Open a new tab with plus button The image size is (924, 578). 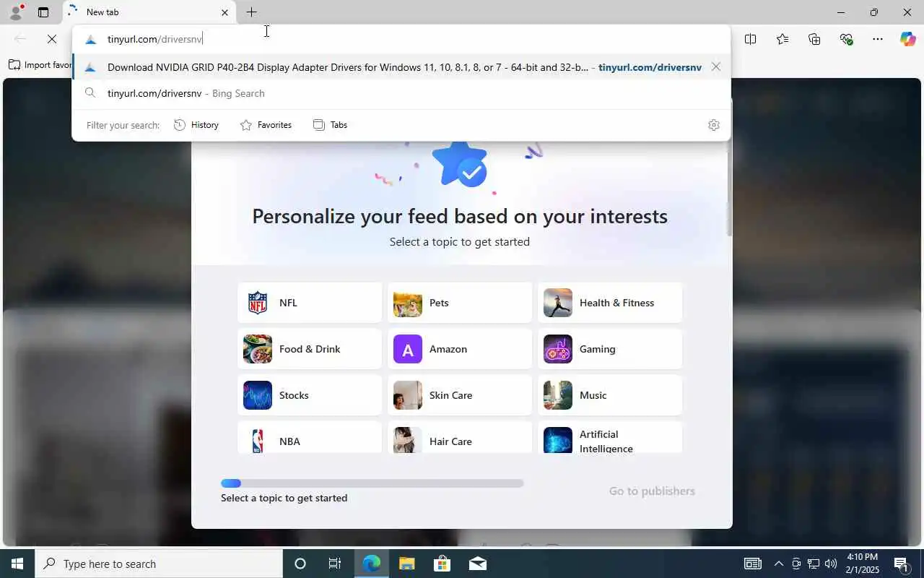pyautogui.click(x=251, y=12)
